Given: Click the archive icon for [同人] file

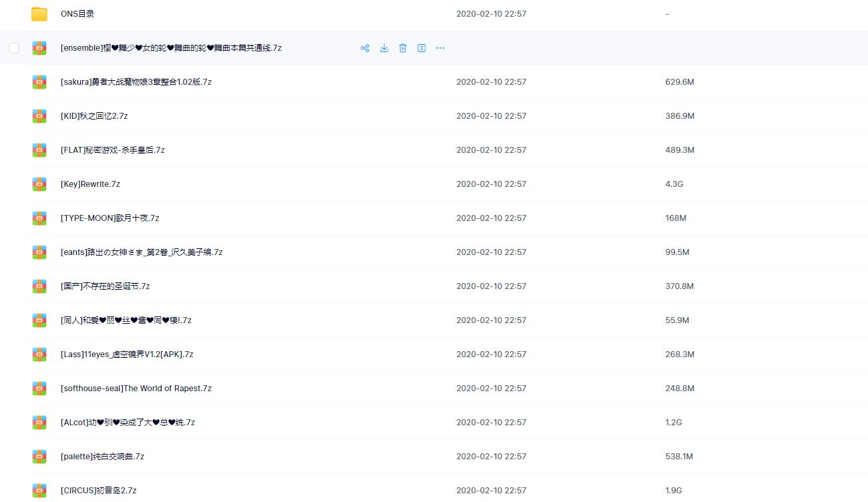Looking at the screenshot, I should point(39,320).
